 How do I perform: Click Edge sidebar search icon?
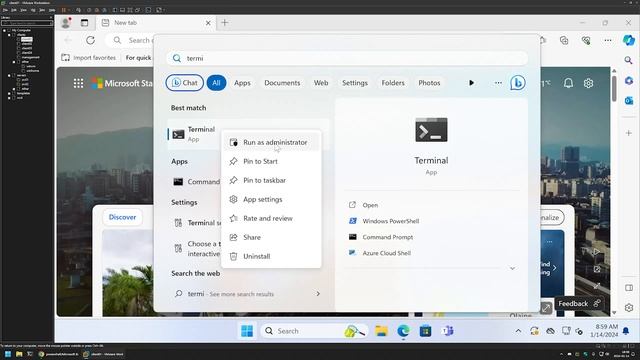(x=629, y=60)
